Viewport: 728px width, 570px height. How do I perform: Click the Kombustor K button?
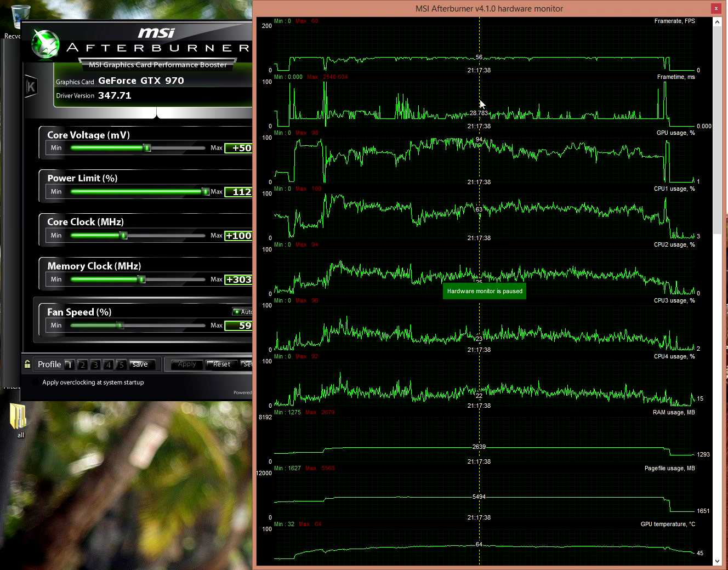pos(31,87)
